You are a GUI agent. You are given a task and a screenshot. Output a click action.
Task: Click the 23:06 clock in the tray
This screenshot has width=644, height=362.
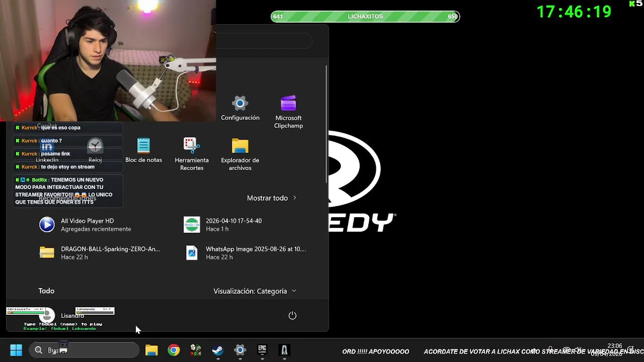(x=615, y=346)
